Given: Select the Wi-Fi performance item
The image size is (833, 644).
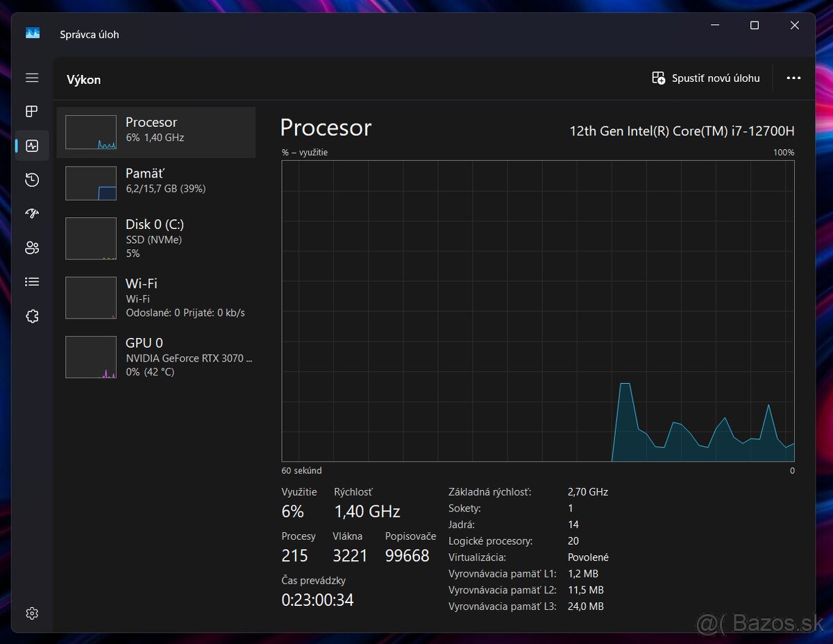Looking at the screenshot, I should pos(156,298).
